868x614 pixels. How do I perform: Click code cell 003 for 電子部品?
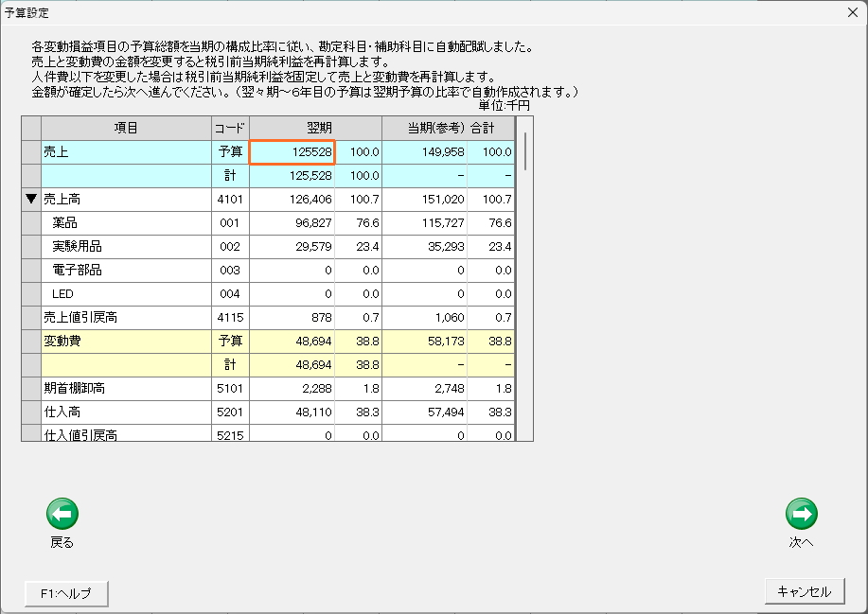[230, 271]
